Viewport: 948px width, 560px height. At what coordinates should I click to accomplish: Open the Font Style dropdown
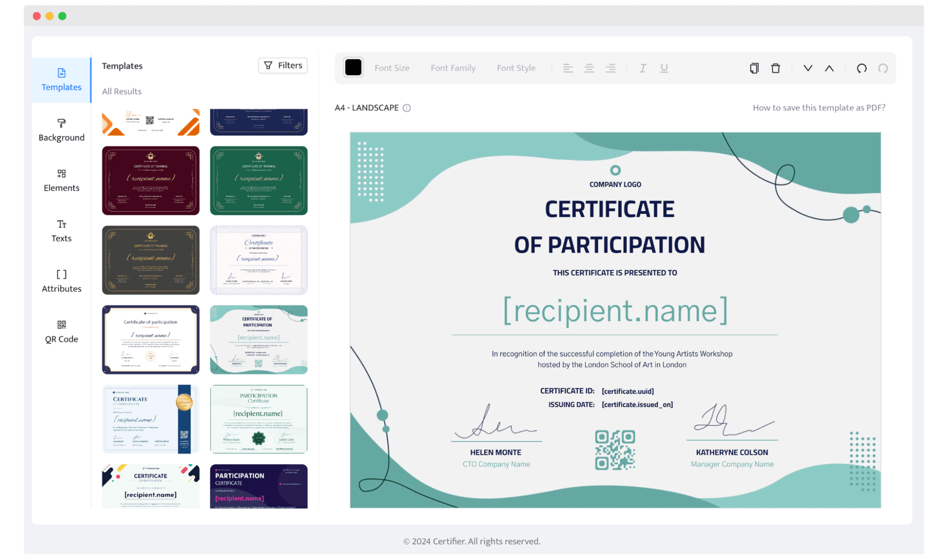point(516,68)
